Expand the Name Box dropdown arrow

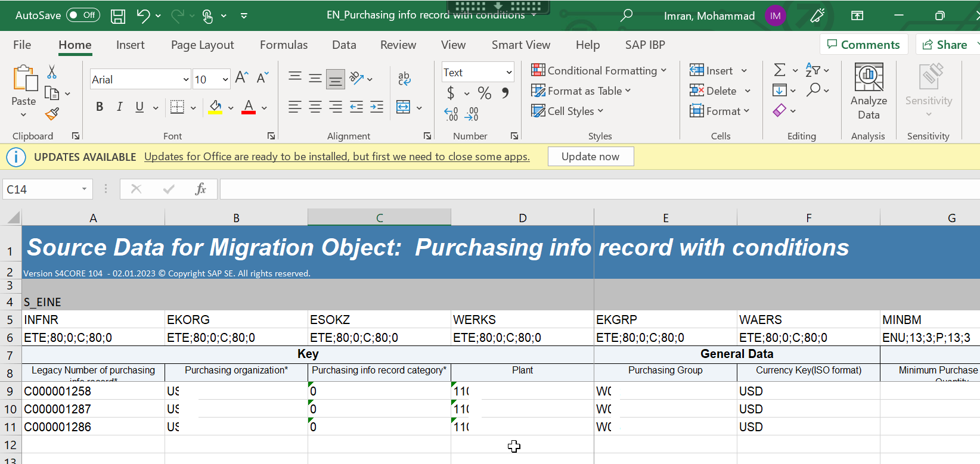(84, 189)
